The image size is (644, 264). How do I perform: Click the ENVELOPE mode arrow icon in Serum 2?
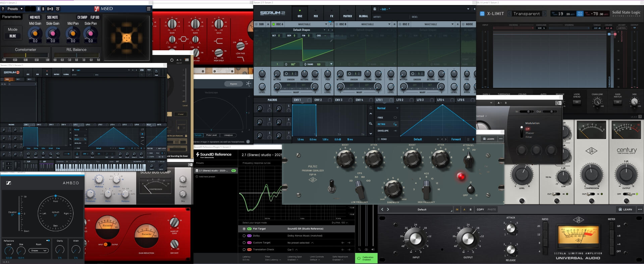coord(395,131)
